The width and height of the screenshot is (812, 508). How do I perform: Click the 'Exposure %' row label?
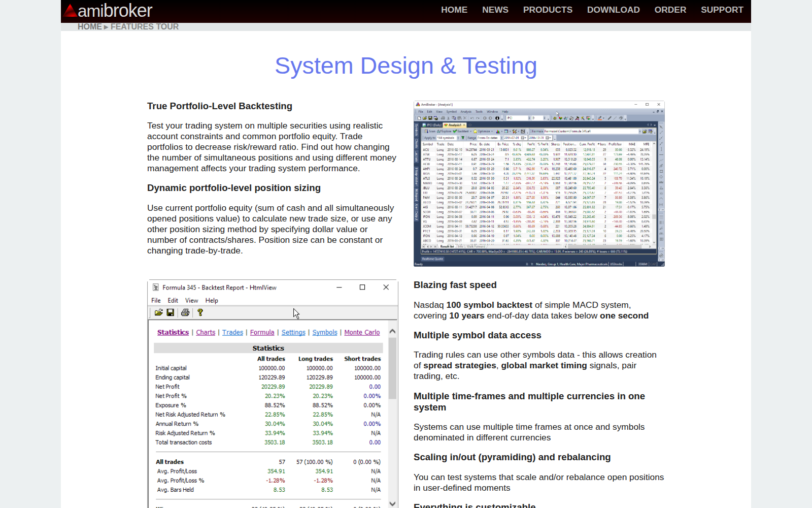(171, 405)
